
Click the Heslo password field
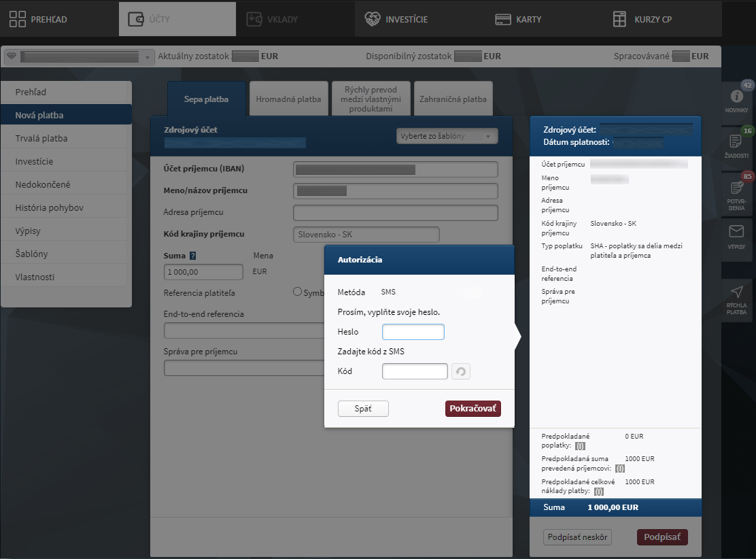413,332
